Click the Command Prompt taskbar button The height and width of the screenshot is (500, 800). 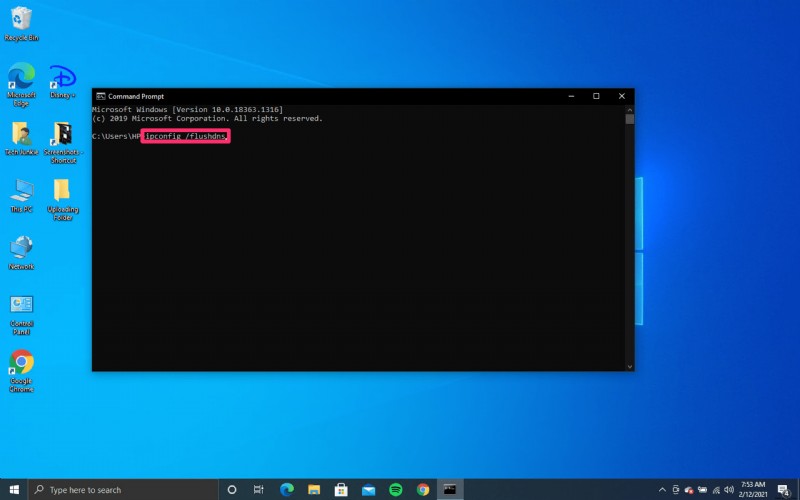(x=449, y=490)
